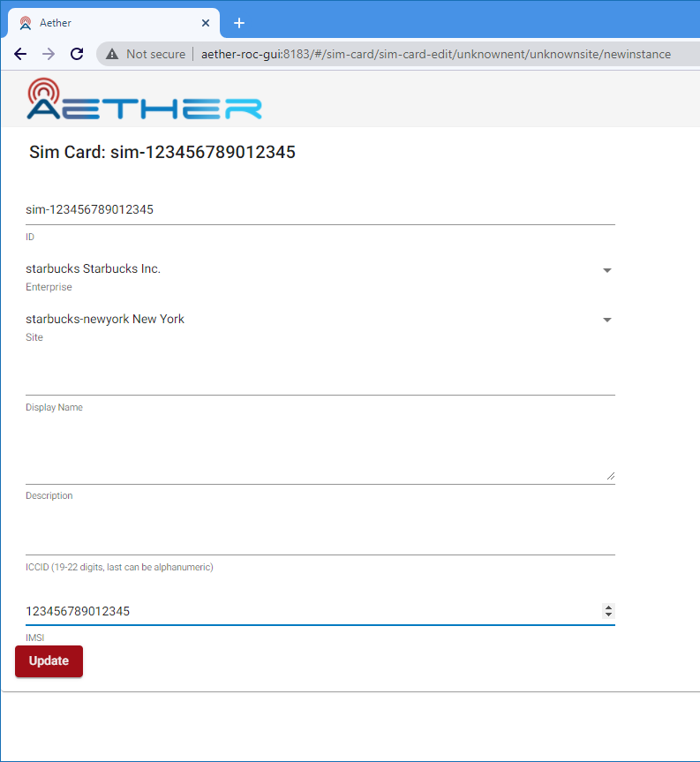Open a new browser tab
This screenshot has height=762, width=700.
[x=238, y=23]
